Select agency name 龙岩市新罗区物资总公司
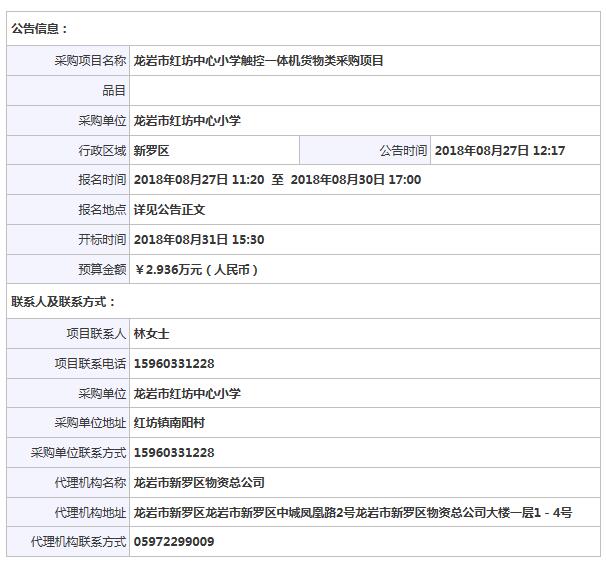 199,482
